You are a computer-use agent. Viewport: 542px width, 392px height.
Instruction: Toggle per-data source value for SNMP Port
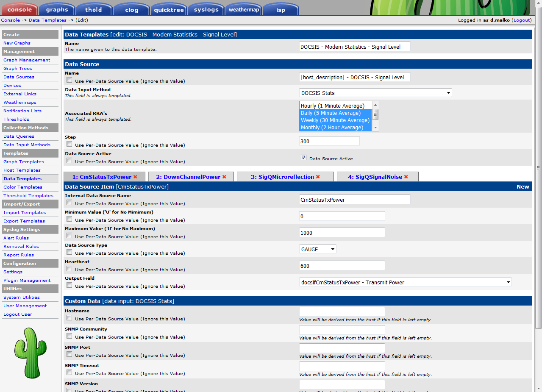(x=69, y=355)
